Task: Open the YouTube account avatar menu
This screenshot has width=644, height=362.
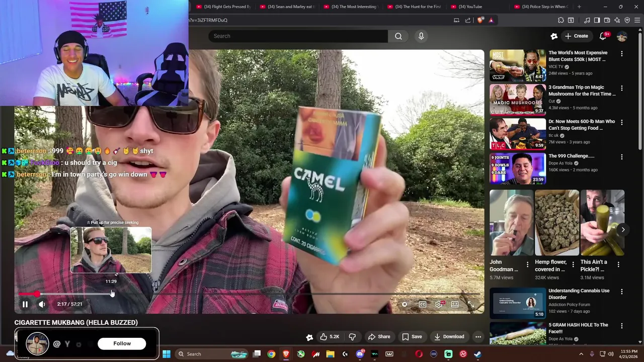Action: coord(622,36)
